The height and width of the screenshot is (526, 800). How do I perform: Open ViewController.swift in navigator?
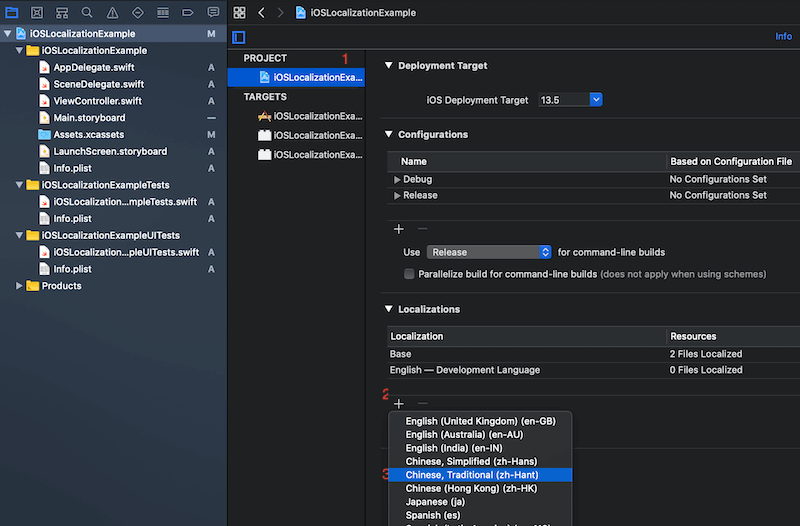(97, 101)
